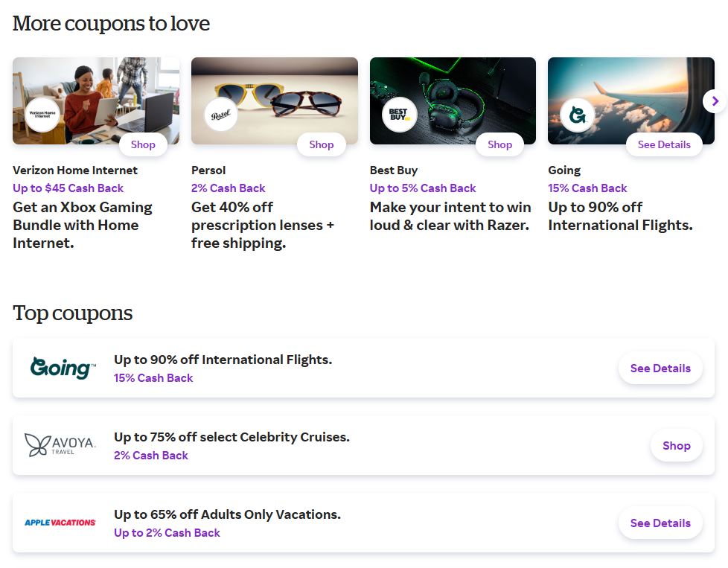Screen dimensions: 728x568
Task: Advance the coupon carousel with the right arrow
Action: 715,100
